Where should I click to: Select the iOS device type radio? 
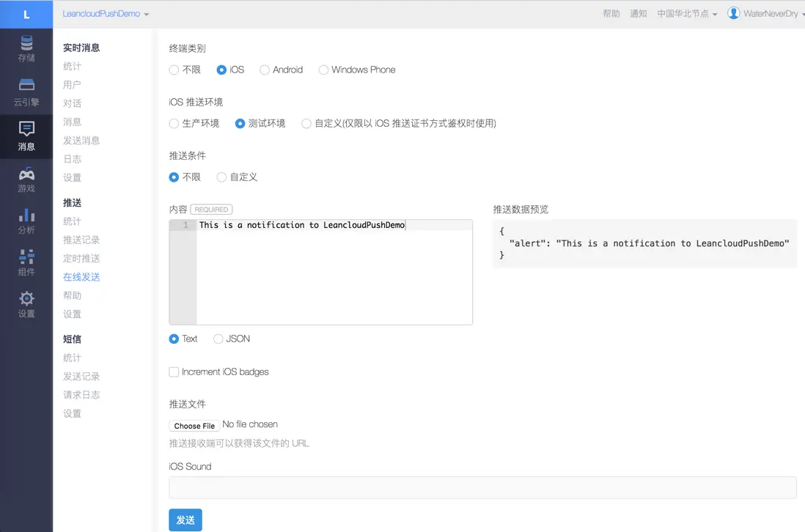point(221,70)
